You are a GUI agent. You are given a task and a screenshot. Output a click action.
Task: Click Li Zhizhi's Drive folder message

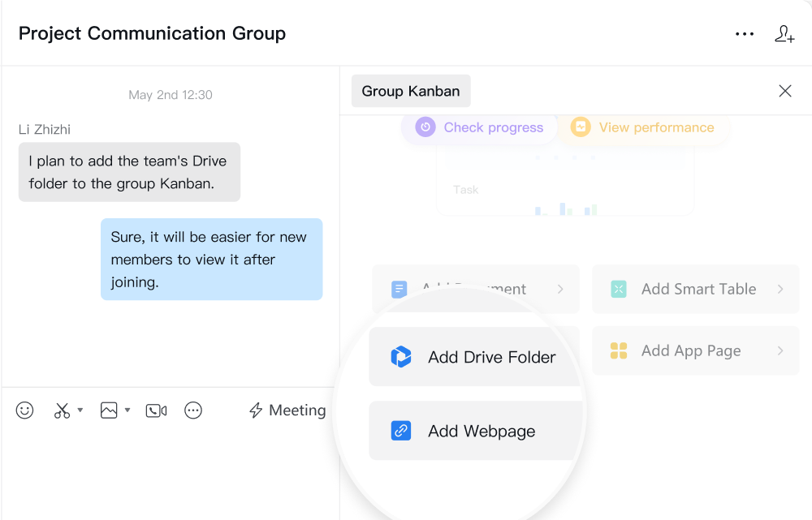[x=129, y=172]
